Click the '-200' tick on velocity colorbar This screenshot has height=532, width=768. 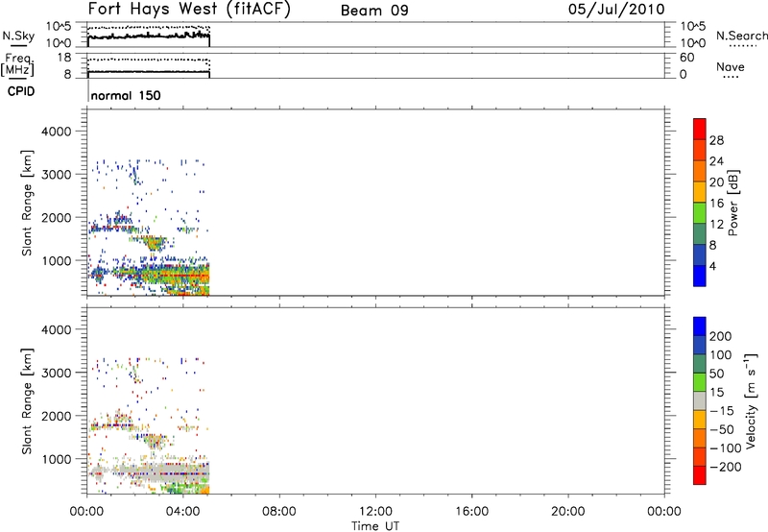[726, 467]
